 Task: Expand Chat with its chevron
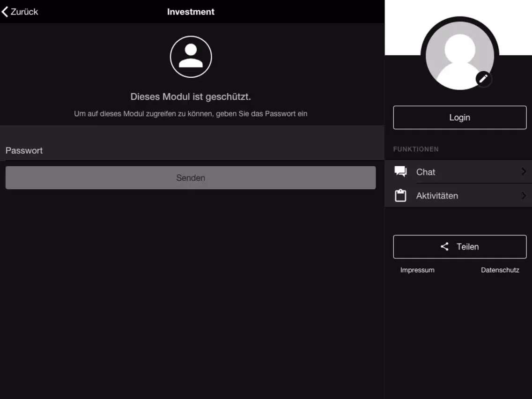[524, 172]
